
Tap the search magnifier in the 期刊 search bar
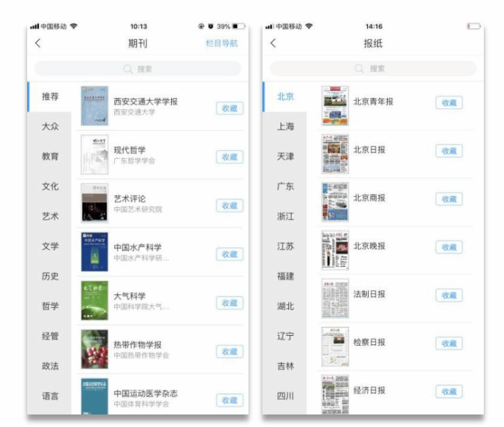pyautogui.click(x=127, y=69)
